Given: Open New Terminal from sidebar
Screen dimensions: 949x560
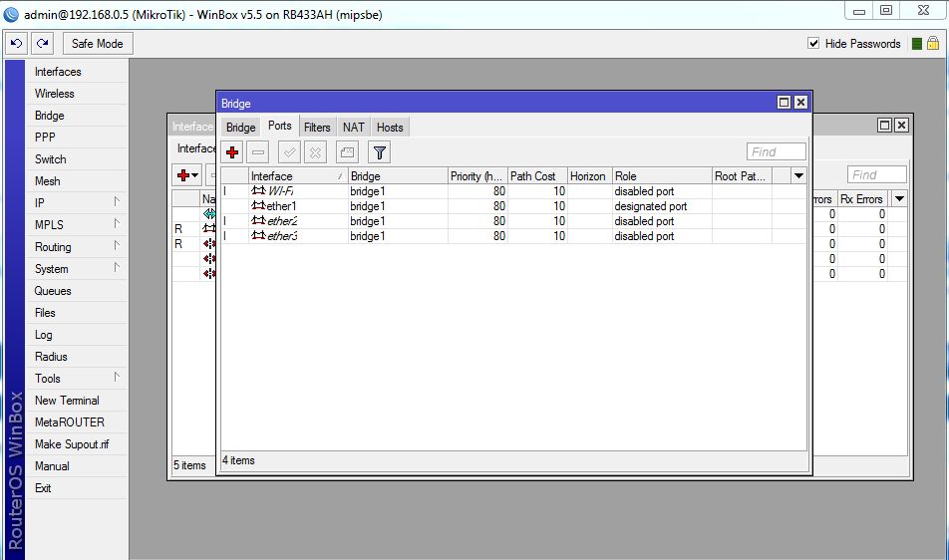Looking at the screenshot, I should tap(67, 401).
